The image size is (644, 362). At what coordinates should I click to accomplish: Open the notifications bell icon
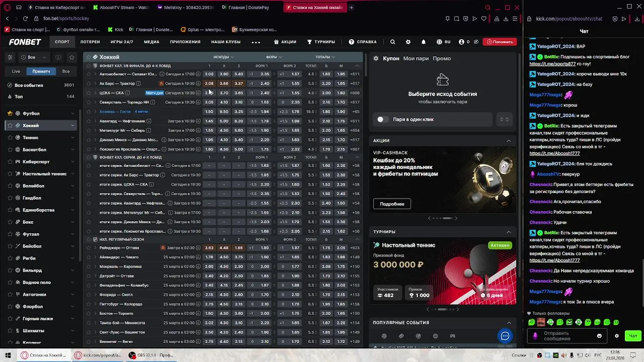click(x=423, y=42)
